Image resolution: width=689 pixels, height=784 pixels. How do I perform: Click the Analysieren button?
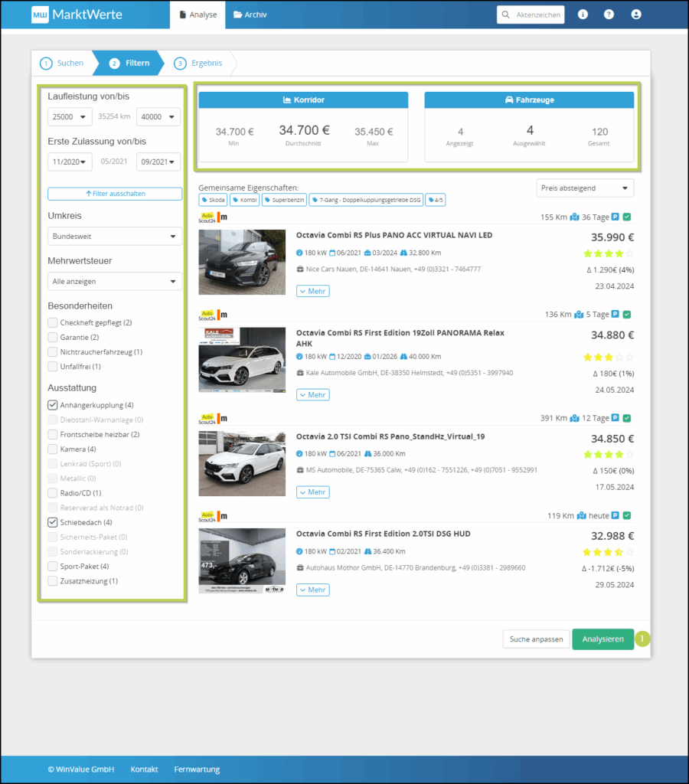(x=602, y=639)
